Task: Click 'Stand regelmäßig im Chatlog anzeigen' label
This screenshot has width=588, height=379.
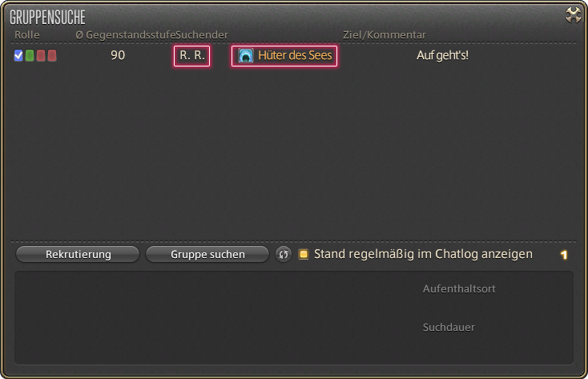Action: (x=423, y=254)
